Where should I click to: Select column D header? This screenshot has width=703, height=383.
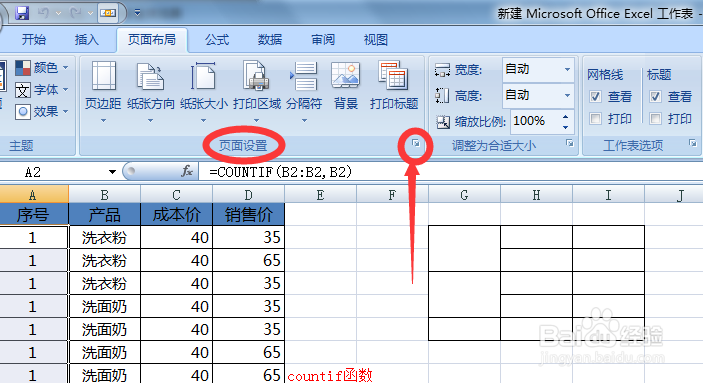pyautogui.click(x=249, y=195)
